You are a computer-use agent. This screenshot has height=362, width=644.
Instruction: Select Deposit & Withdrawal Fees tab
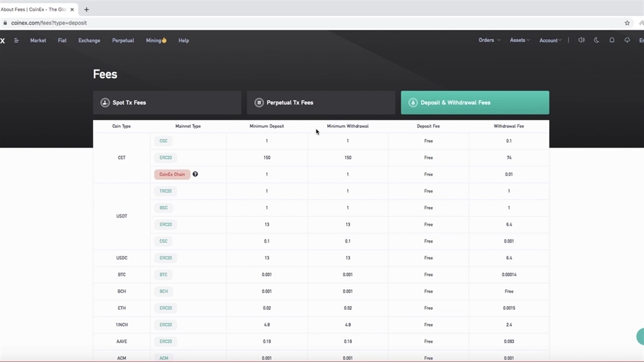474,103
